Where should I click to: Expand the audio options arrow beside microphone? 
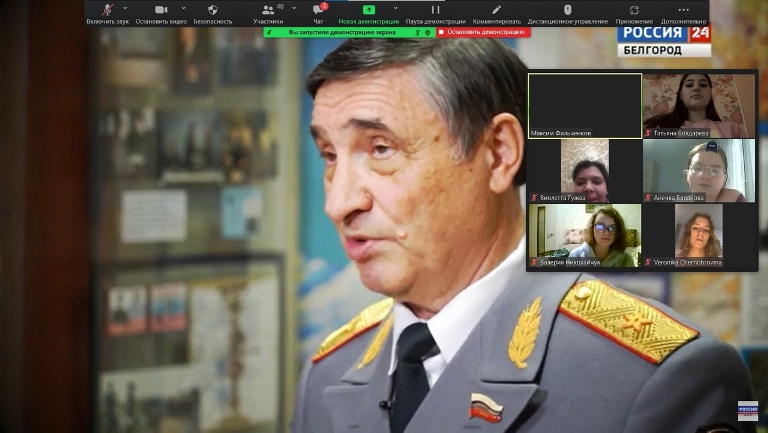[x=125, y=8]
